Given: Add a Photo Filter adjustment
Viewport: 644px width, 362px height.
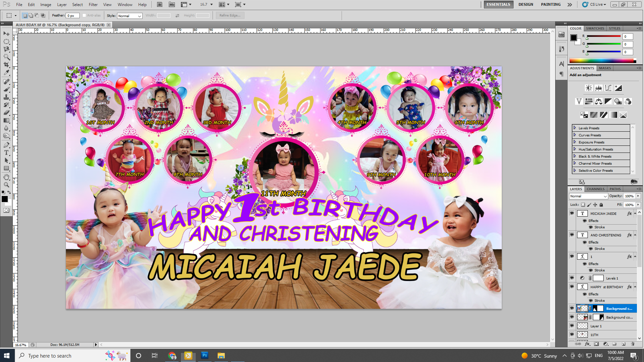Looking at the screenshot, I should click(618, 101).
